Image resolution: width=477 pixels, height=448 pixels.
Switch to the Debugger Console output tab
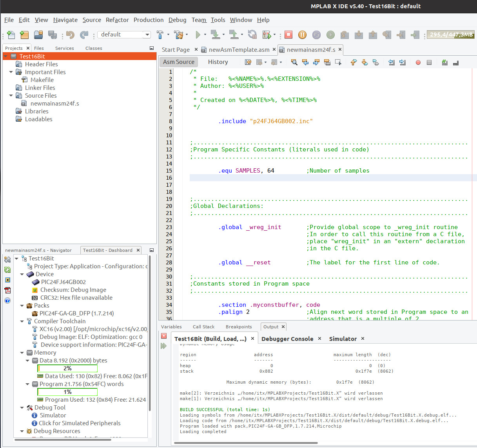[287, 339]
